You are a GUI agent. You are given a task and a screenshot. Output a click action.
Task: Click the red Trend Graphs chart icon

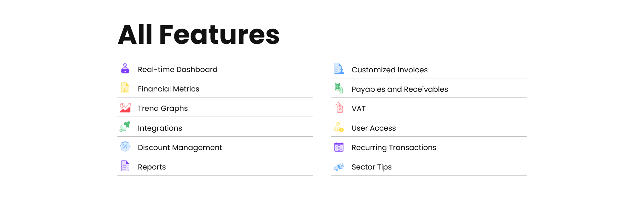(125, 108)
